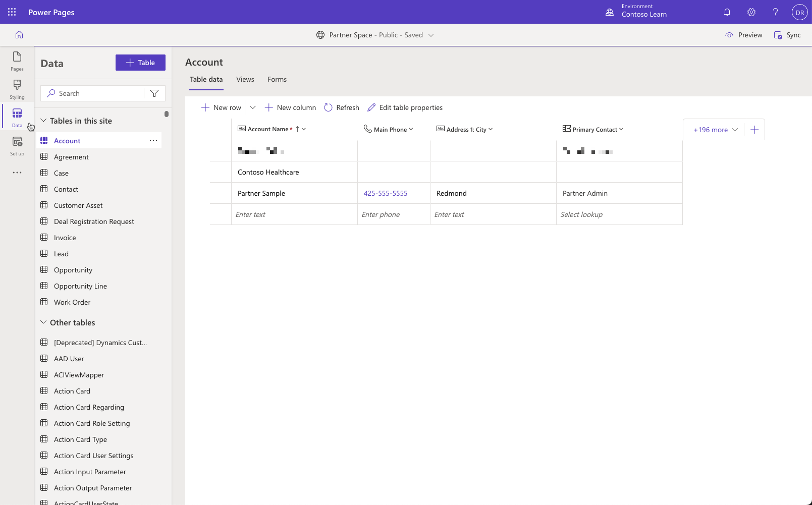
Task: Switch to the Forms tab
Action: pos(277,79)
